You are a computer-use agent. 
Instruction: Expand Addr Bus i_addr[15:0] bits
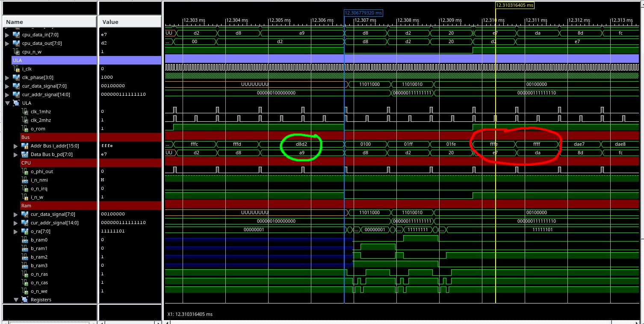[15, 146]
